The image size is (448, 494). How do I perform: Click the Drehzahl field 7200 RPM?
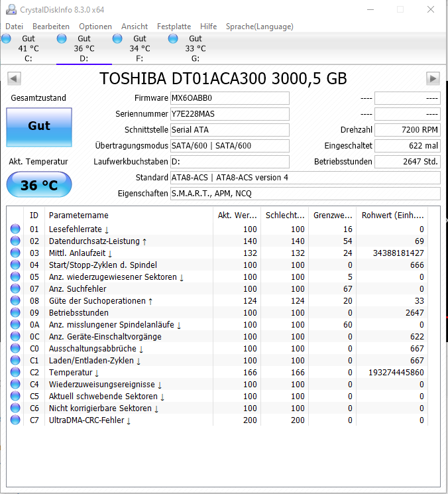[408, 130]
